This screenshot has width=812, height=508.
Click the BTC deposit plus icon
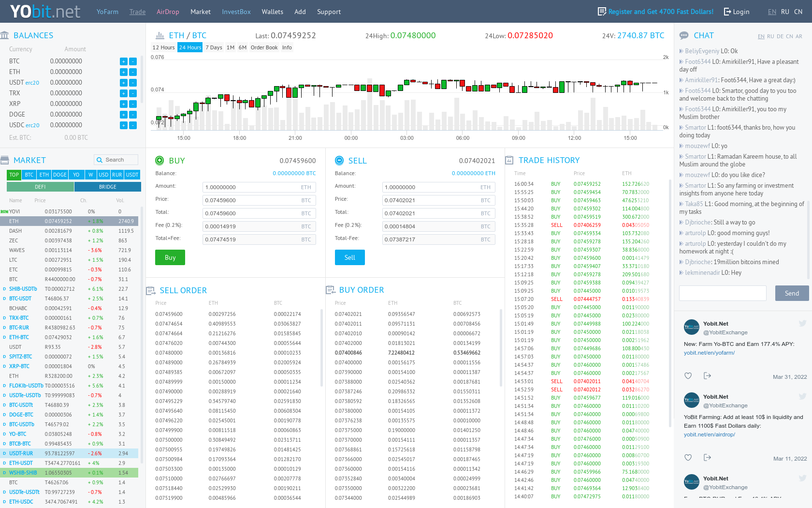click(124, 61)
